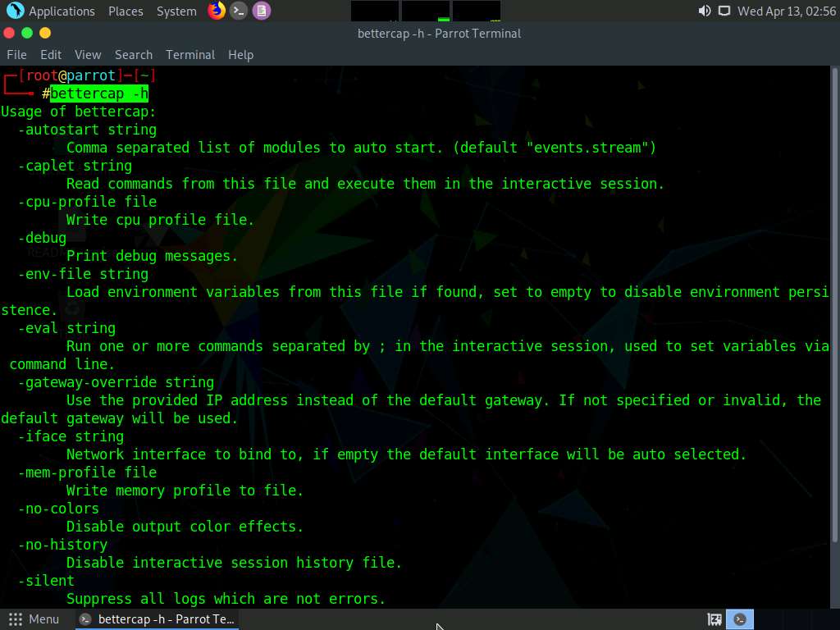
Task: Click the red window close button
Action: [x=9, y=33]
